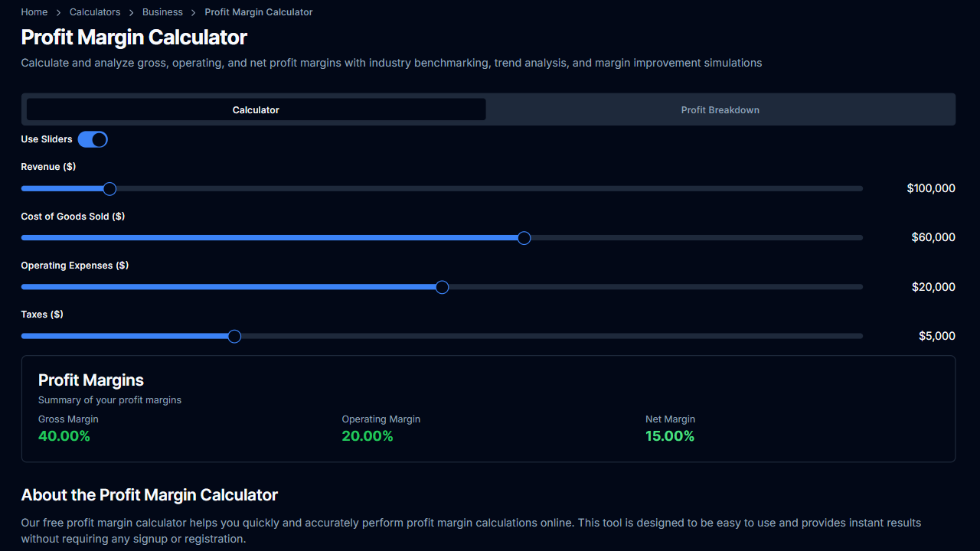Select the $100,000 Revenue value
980x551 pixels.
click(x=931, y=188)
